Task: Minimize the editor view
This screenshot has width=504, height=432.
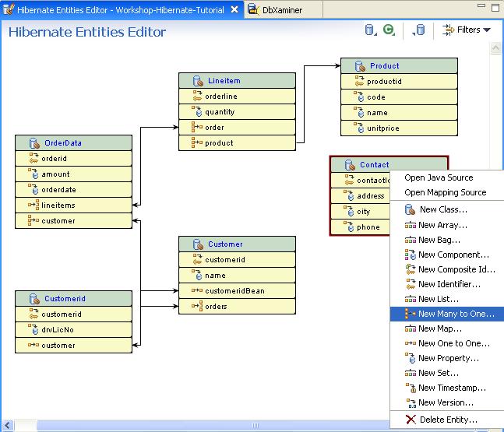Action: (x=481, y=5)
